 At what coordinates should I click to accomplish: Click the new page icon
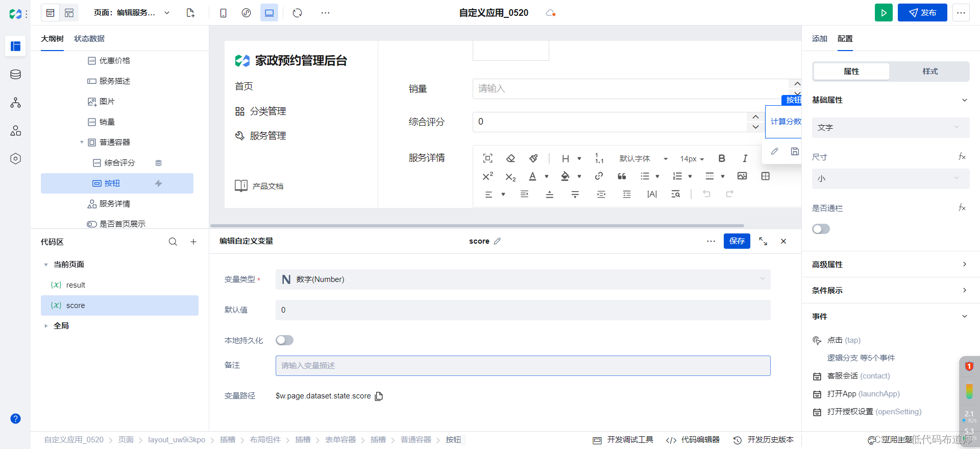190,13
